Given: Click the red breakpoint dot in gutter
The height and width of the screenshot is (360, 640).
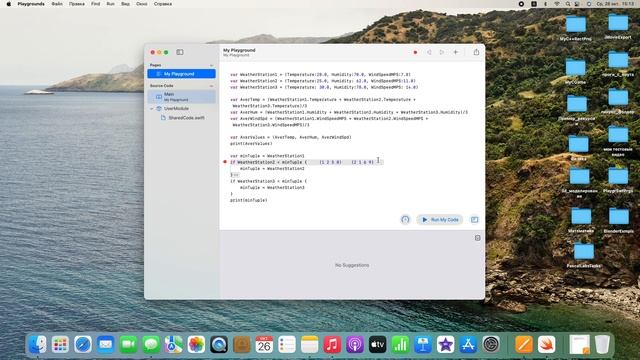Looking at the screenshot, I should coord(224,162).
